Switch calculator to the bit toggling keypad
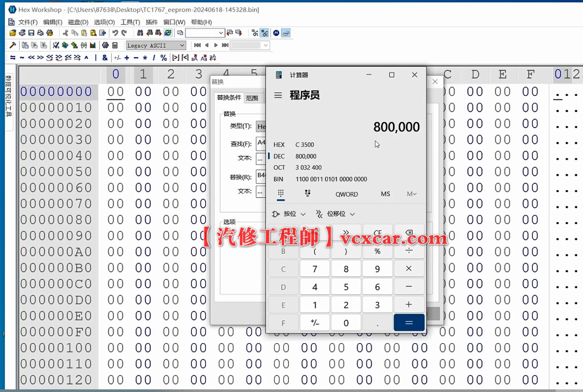The image size is (583, 392). pyautogui.click(x=308, y=194)
